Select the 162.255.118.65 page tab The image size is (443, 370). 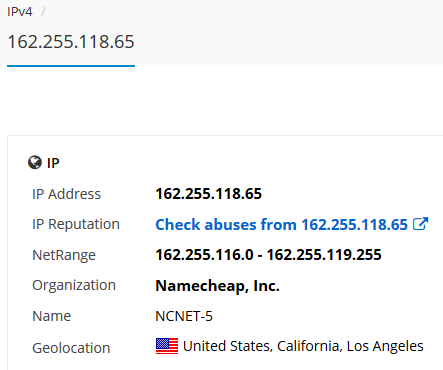(71, 42)
